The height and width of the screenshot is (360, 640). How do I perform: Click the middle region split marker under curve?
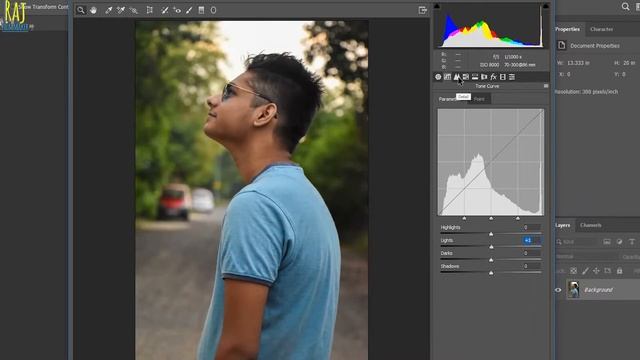(491, 219)
